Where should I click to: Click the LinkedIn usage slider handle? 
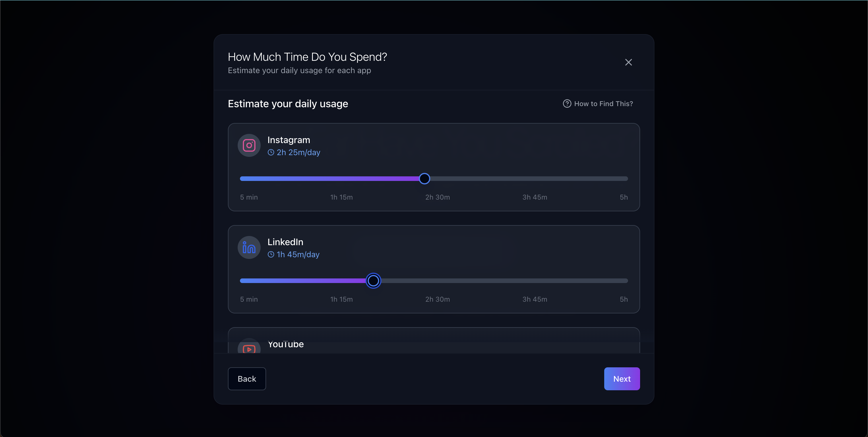[x=373, y=281]
